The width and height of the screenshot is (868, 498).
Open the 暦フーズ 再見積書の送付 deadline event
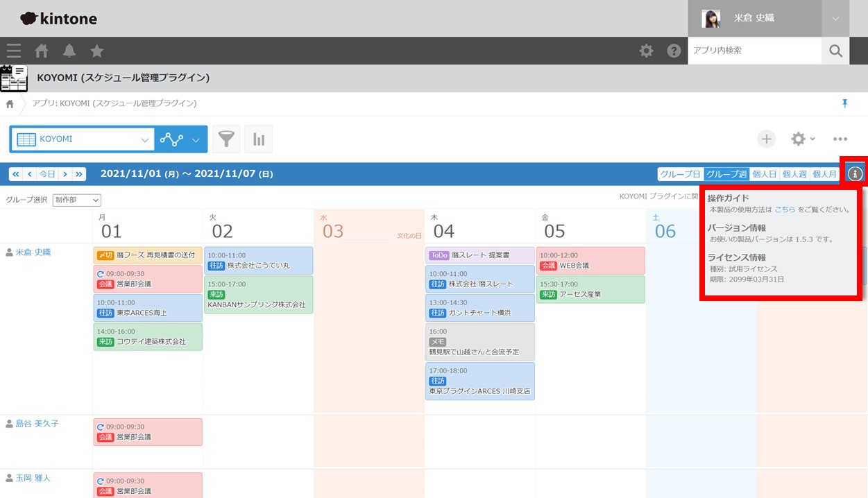pyautogui.click(x=148, y=255)
